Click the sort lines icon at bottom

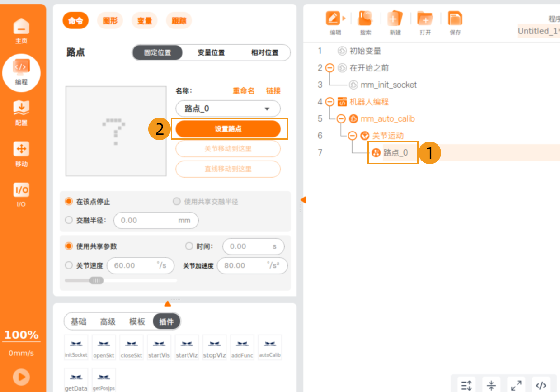pos(466,385)
